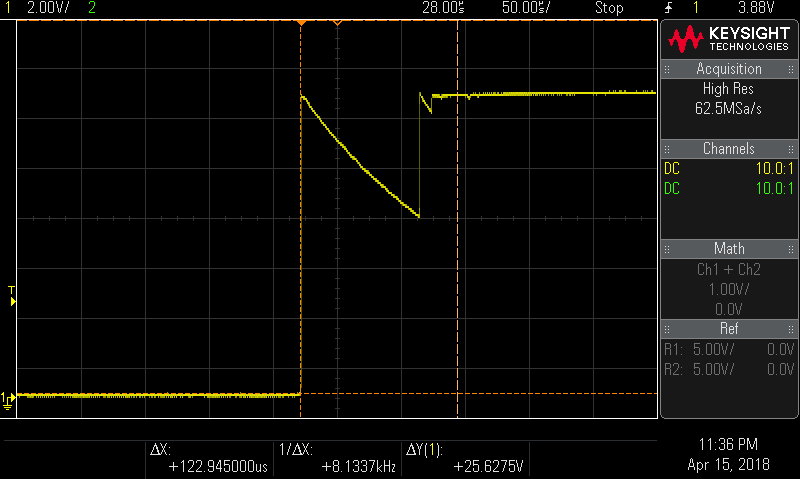Toggle the Stop run status indicator
This screenshot has height=479, width=800.
pos(609,8)
